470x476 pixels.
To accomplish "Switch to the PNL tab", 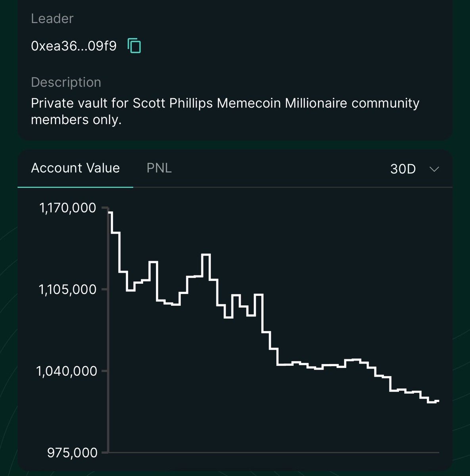I will pos(159,168).
